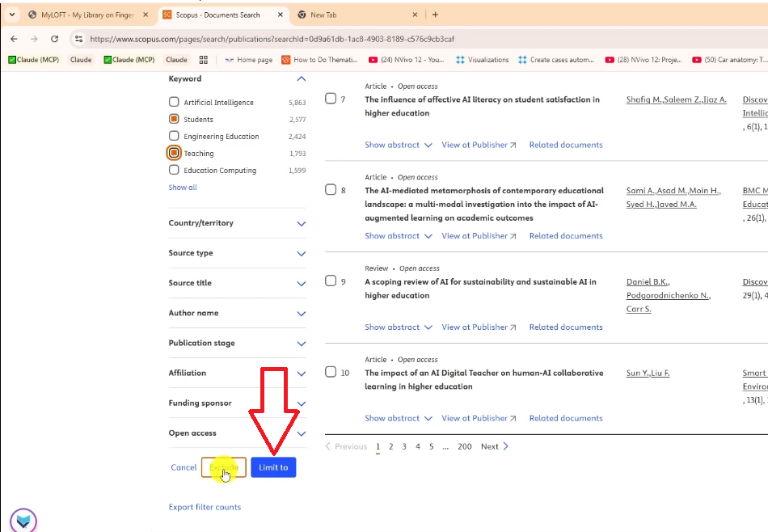Open Create cases autom... bookmark
Viewport: 768px width, 532px height.
[556, 60]
